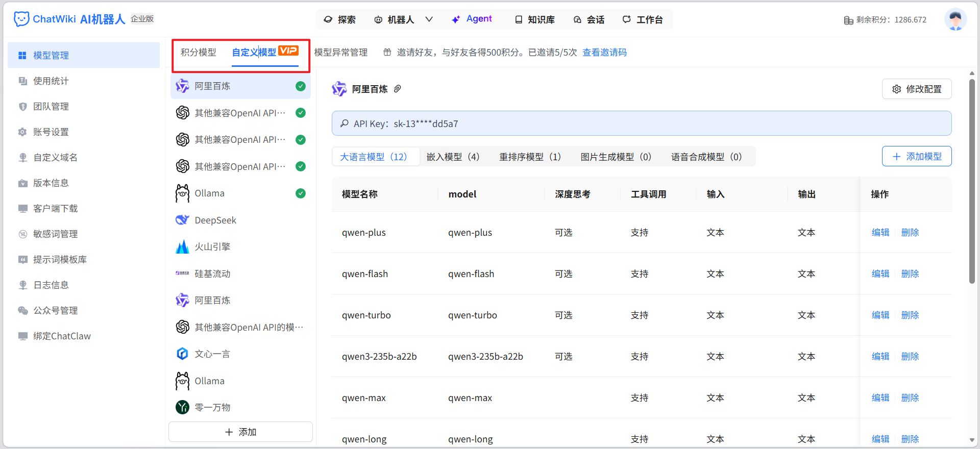The width and height of the screenshot is (980, 449).
Task: Click the 硅基流动 logo icon
Action: [182, 273]
